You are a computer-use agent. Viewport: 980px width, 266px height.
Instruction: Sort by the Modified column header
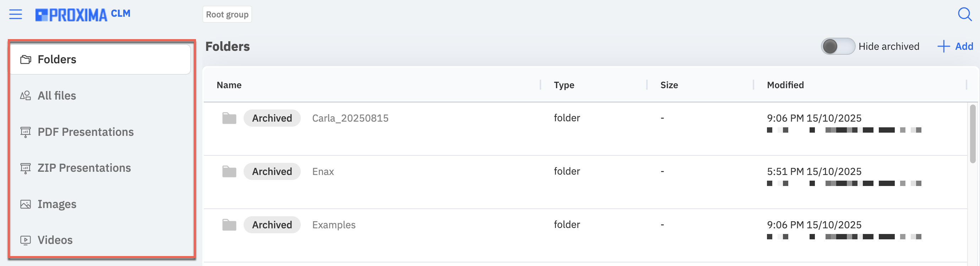point(785,85)
